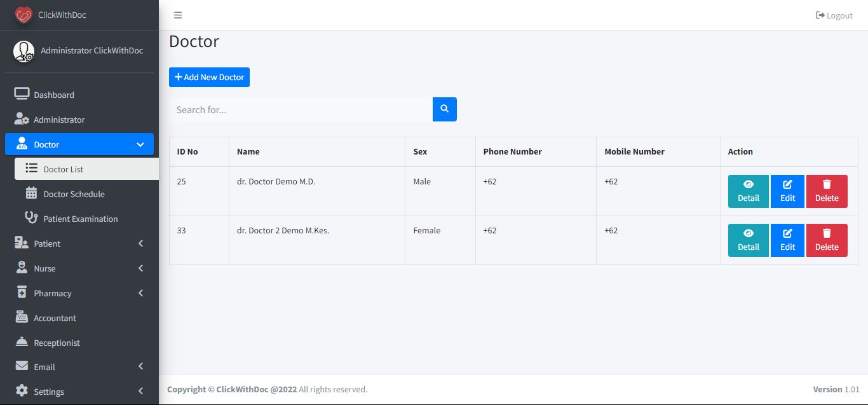This screenshot has width=868, height=405.
Task: Go to the Administrator menu item
Action: [x=58, y=120]
